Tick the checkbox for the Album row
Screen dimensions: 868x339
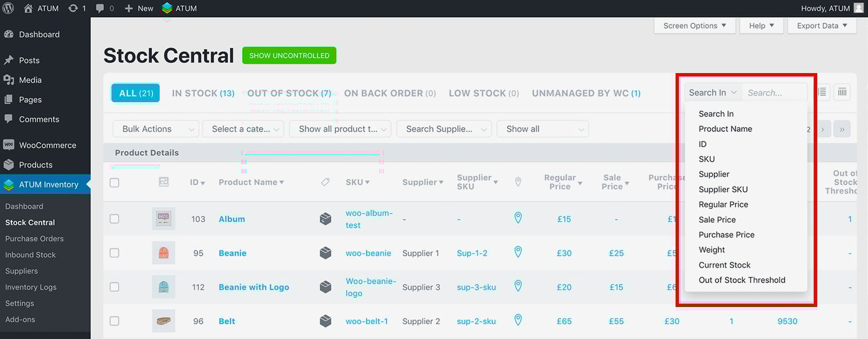(x=114, y=219)
